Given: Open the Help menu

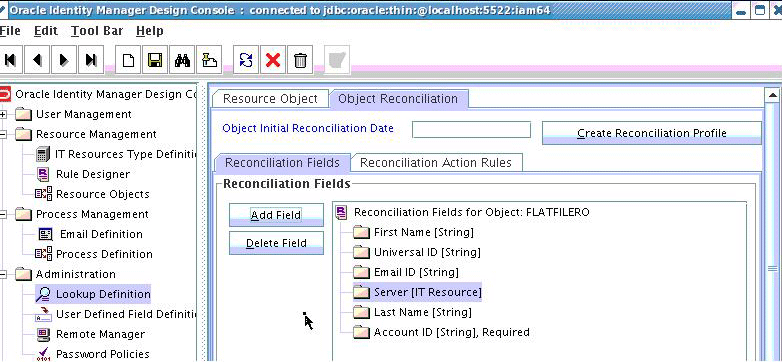Looking at the screenshot, I should [x=150, y=31].
